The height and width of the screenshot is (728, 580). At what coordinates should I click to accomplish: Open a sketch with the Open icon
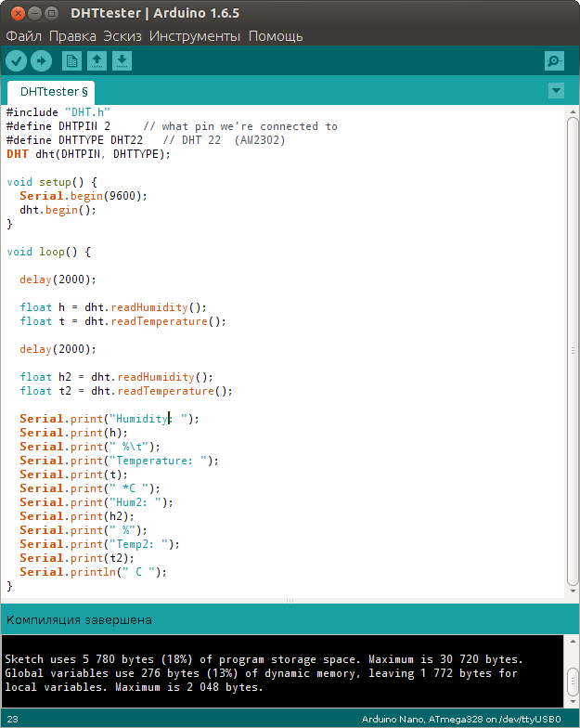pyautogui.click(x=97, y=61)
